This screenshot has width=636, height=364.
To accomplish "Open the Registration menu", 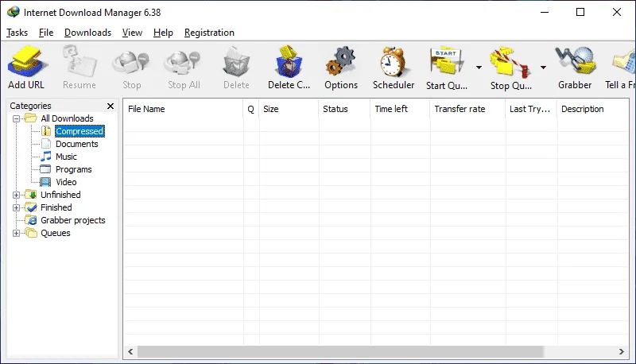I will click(x=209, y=33).
